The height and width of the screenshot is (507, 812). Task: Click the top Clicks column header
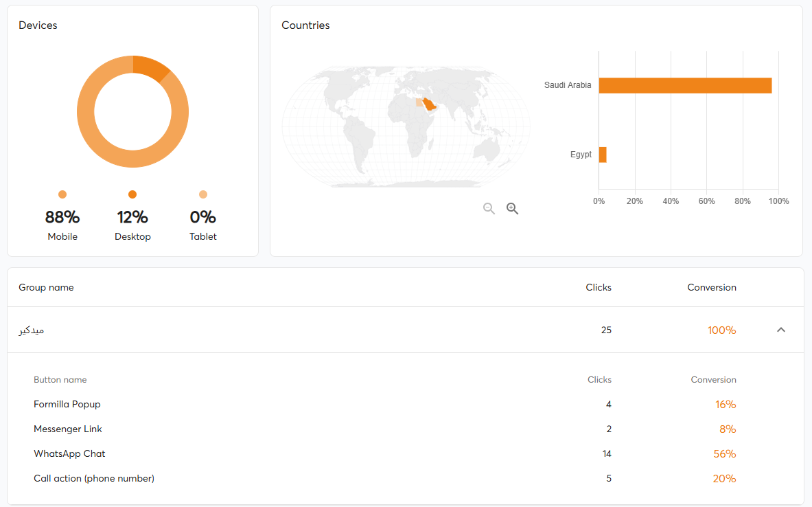point(598,287)
